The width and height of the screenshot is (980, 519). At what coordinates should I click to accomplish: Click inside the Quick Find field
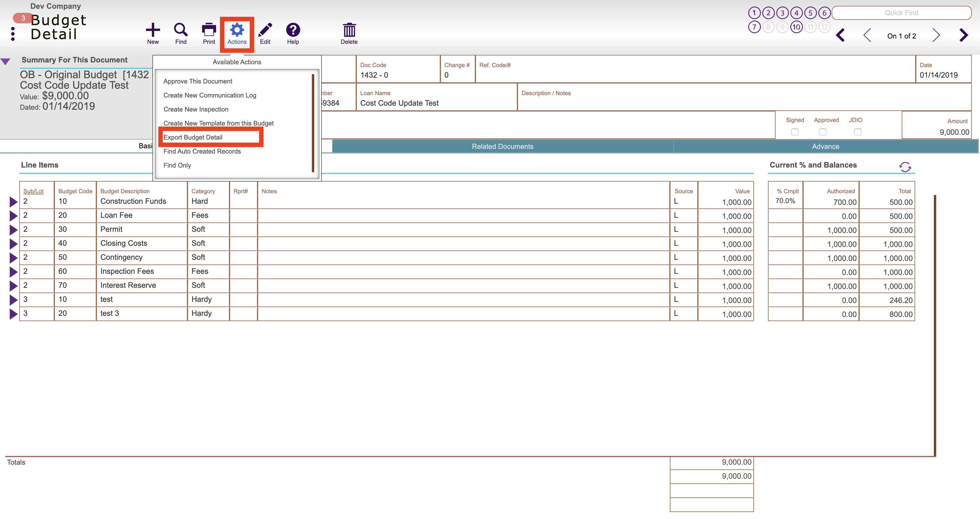point(902,13)
